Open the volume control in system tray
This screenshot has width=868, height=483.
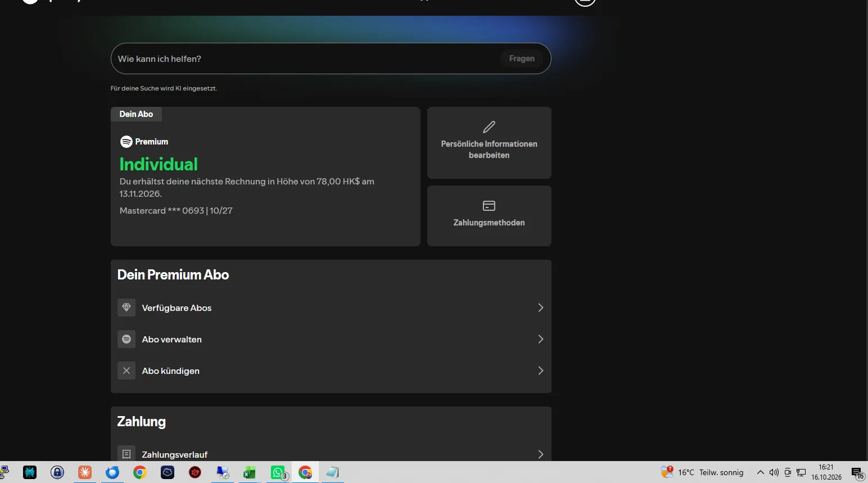[x=774, y=472]
